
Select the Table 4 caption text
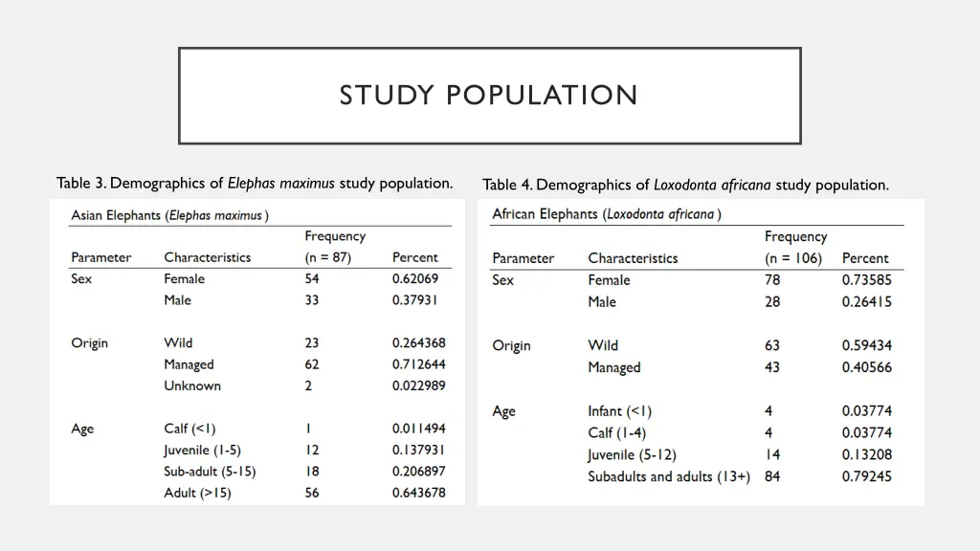(x=687, y=184)
